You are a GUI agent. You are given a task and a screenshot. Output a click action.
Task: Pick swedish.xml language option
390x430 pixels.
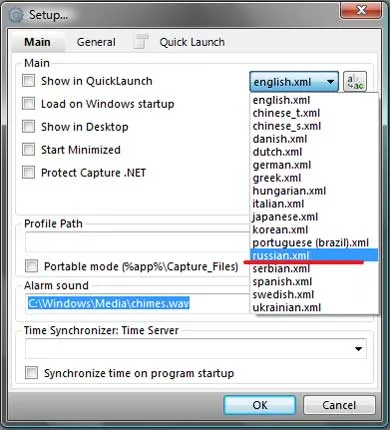(x=314, y=295)
